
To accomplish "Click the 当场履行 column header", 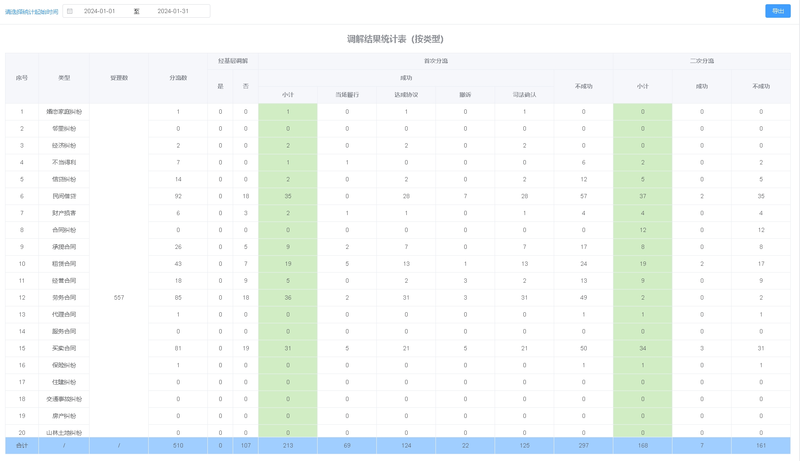I will click(347, 95).
